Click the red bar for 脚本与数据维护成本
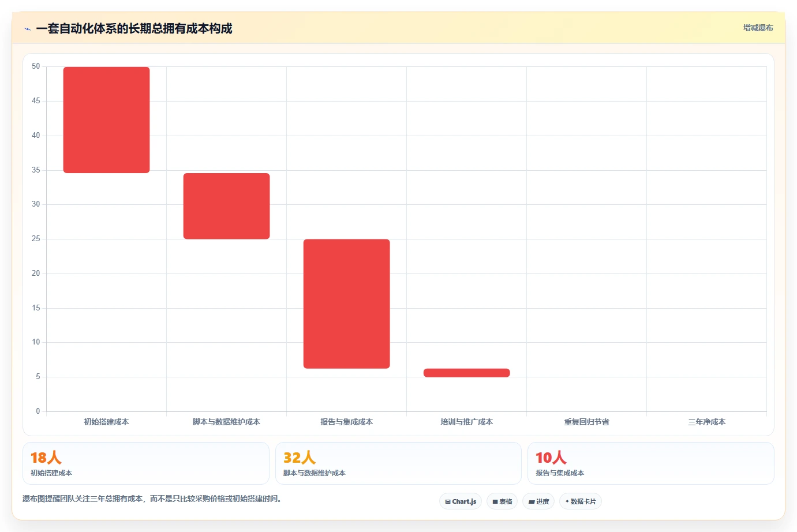Viewport: 797px width, 532px height. (226, 206)
